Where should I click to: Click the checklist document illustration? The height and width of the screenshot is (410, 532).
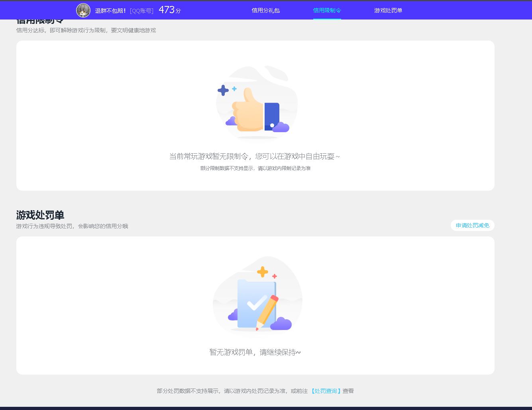255,303
